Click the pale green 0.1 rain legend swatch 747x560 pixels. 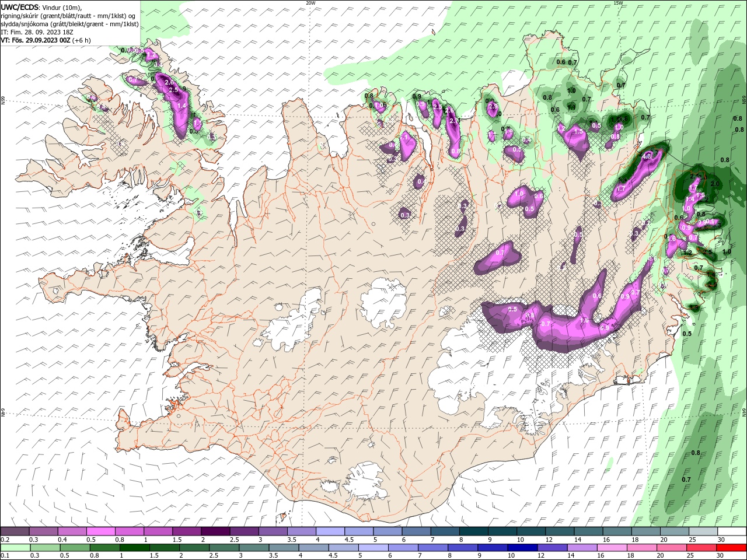pyautogui.click(x=15, y=548)
